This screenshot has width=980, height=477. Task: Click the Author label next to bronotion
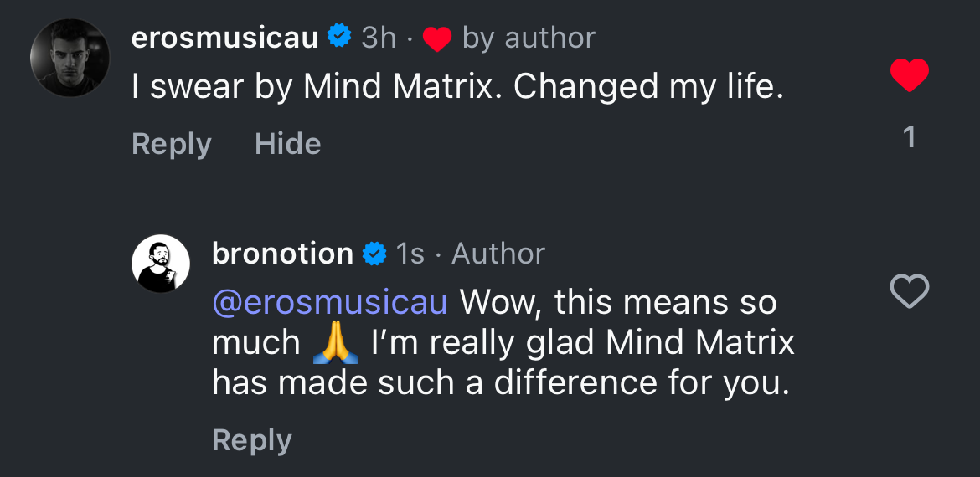pyautogui.click(x=498, y=254)
